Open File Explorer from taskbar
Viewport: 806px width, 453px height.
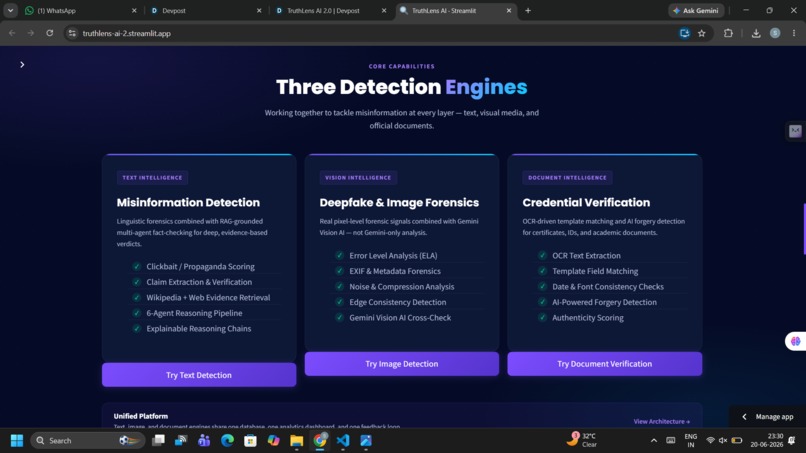click(297, 440)
